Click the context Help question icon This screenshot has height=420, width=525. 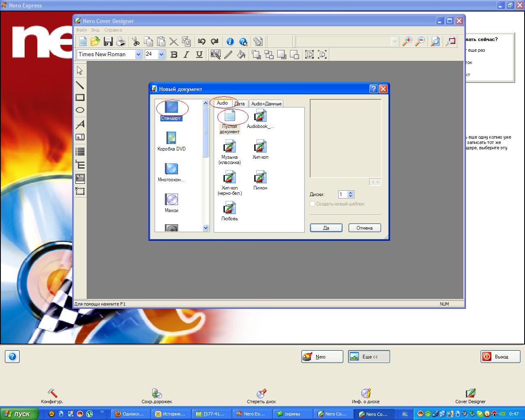coord(243,41)
